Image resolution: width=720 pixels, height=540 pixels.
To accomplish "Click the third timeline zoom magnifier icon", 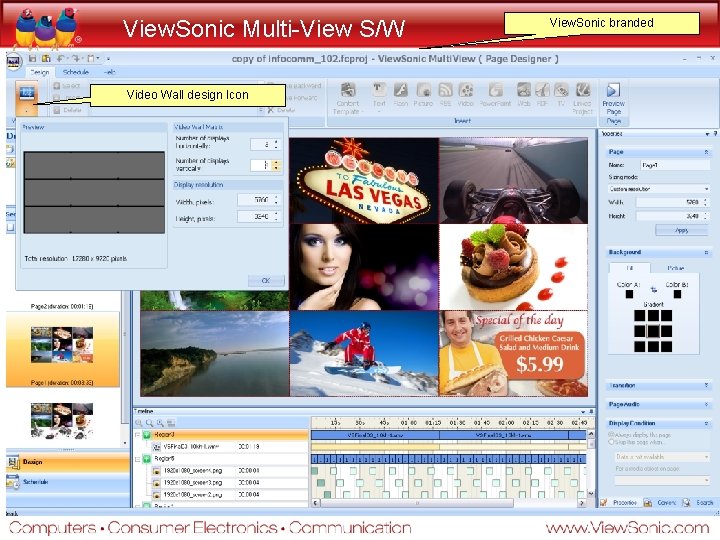I will click(x=160, y=423).
